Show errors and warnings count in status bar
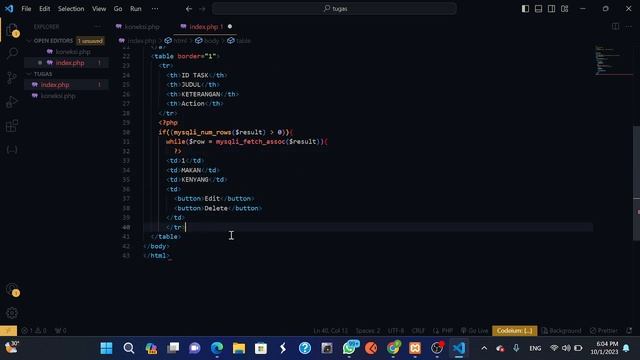 point(34,331)
